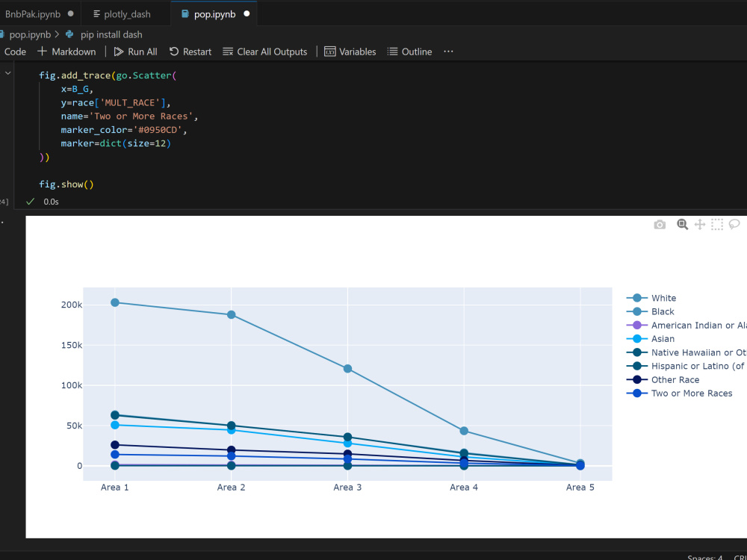Select the Lasso Select tool

734,224
